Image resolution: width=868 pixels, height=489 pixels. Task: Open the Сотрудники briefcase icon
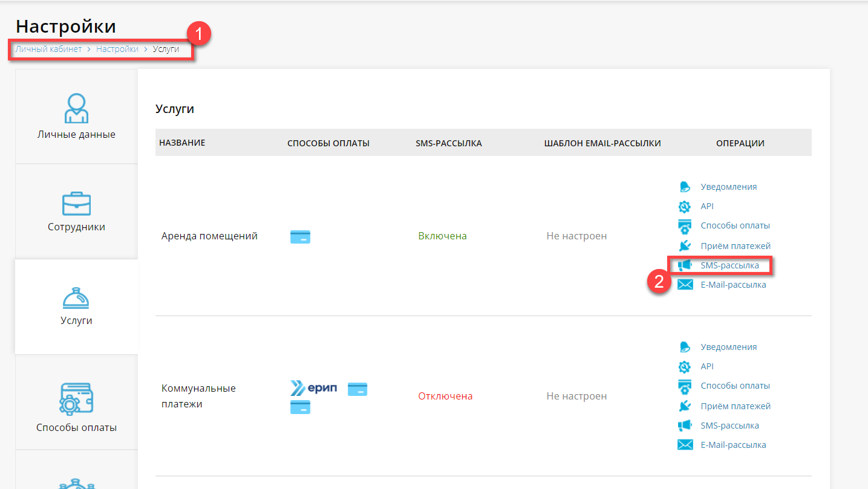76,204
